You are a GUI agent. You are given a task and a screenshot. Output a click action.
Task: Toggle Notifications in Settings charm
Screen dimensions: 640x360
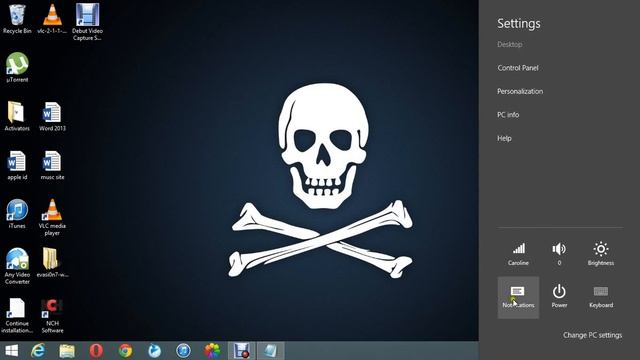pyautogui.click(x=518, y=298)
